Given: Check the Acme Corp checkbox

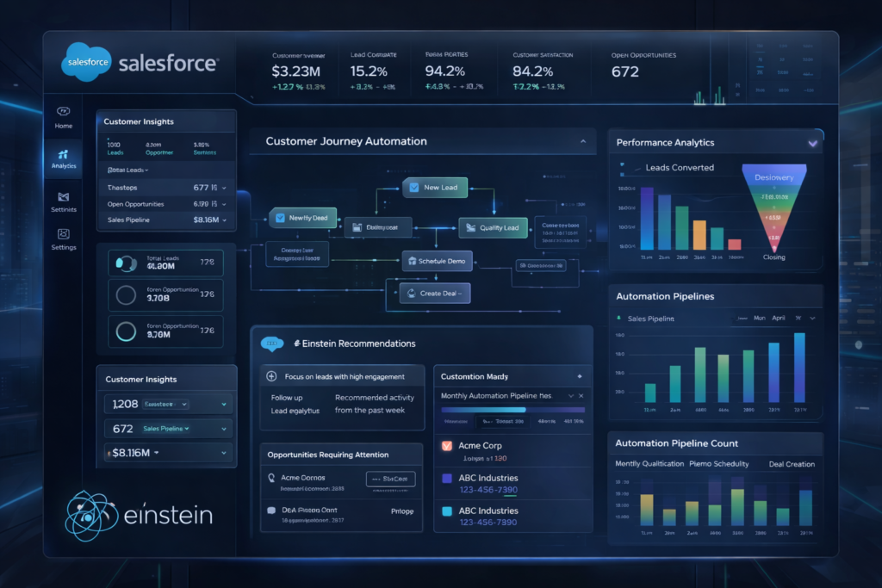Looking at the screenshot, I should 447,447.
